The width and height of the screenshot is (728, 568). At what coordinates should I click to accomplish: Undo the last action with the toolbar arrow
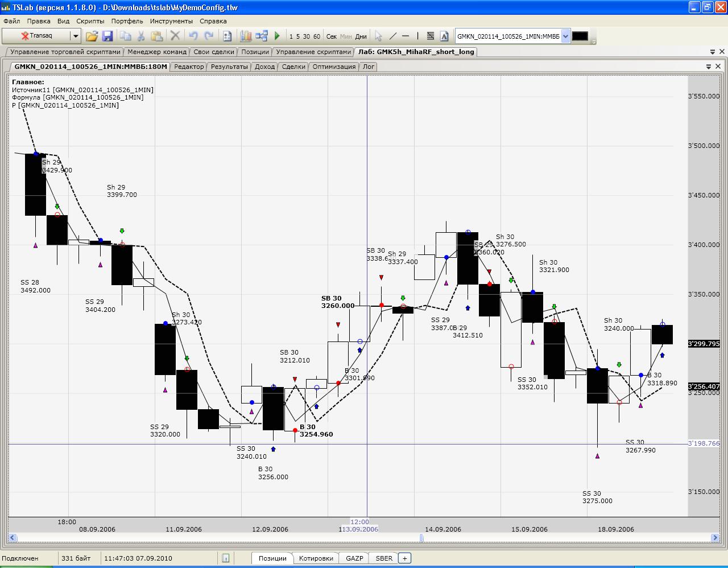193,36
